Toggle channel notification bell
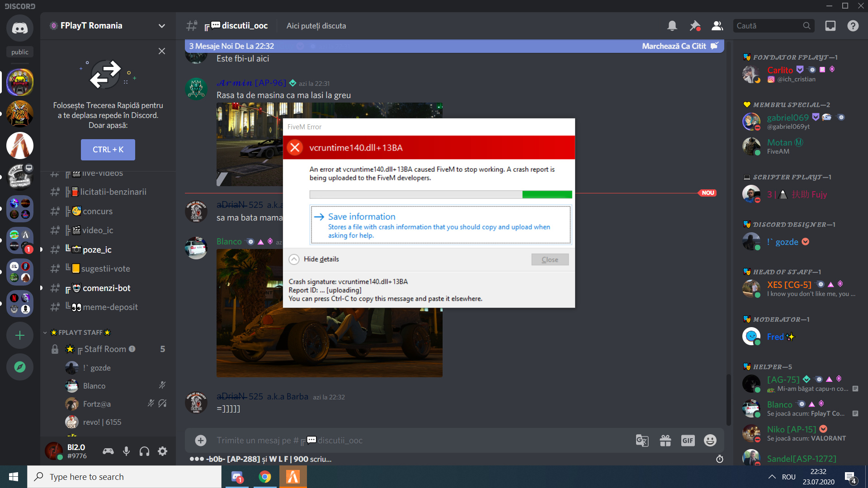The image size is (868, 488). (x=672, y=26)
